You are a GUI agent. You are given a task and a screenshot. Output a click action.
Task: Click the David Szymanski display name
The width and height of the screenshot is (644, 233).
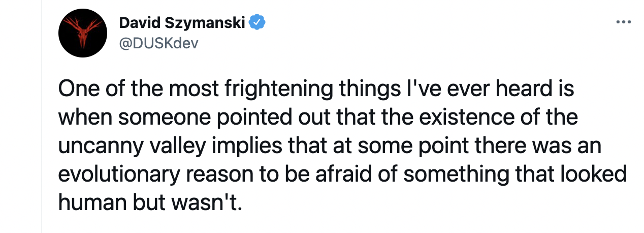tap(183, 22)
